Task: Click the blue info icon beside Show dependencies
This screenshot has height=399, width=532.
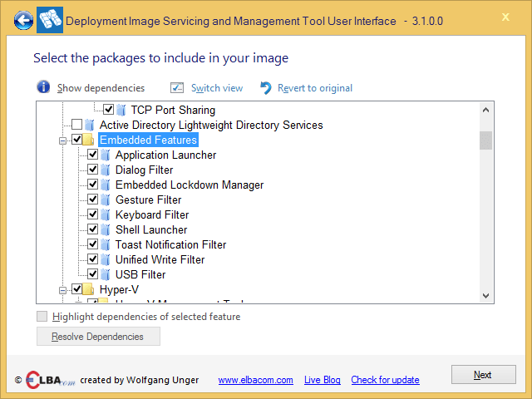Action: (43, 86)
